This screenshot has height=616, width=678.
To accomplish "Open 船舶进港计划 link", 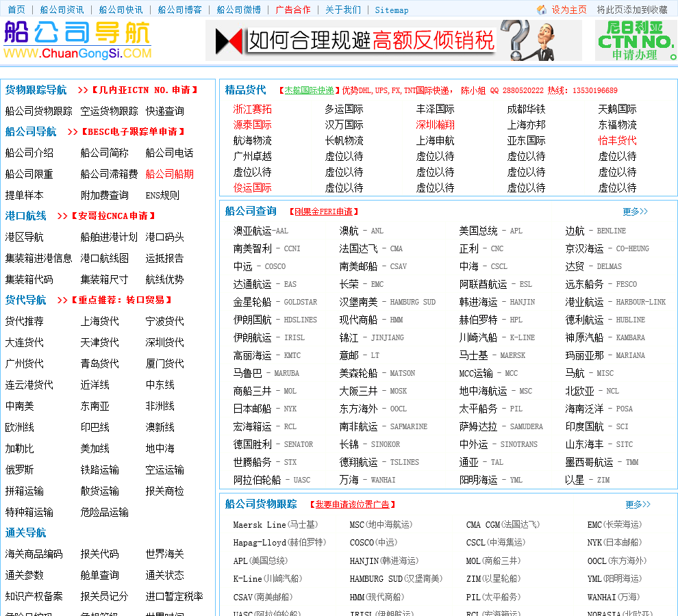I will click(x=109, y=237).
